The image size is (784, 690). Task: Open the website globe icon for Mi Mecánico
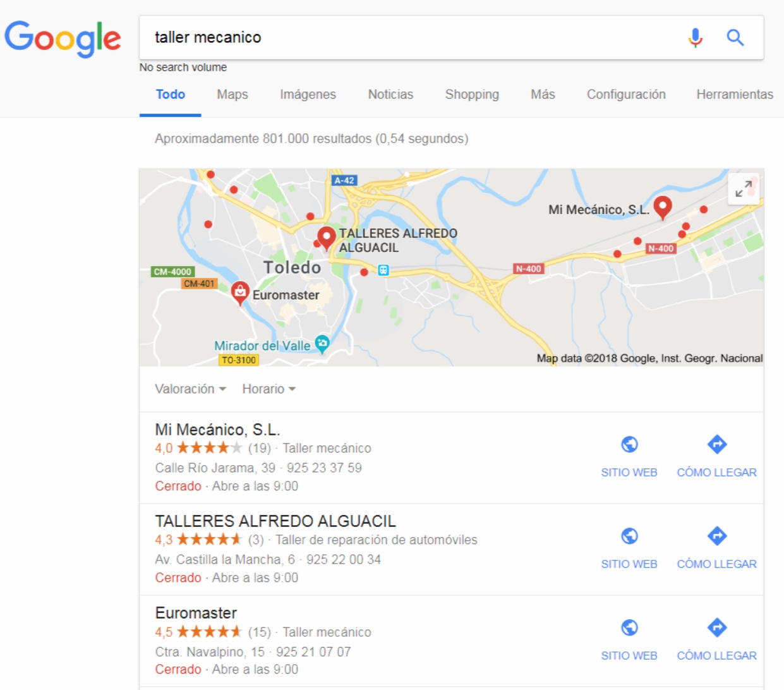(629, 444)
